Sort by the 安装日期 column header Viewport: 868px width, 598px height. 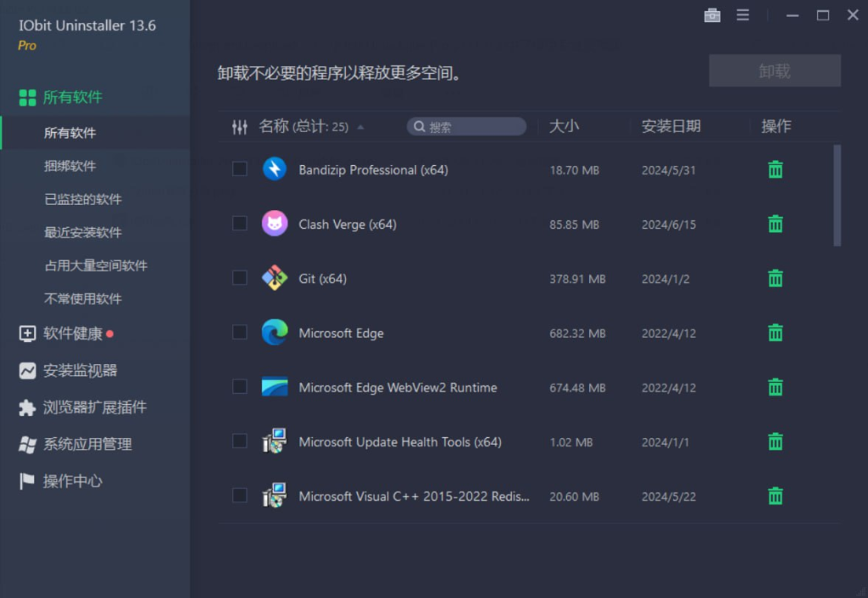point(671,127)
